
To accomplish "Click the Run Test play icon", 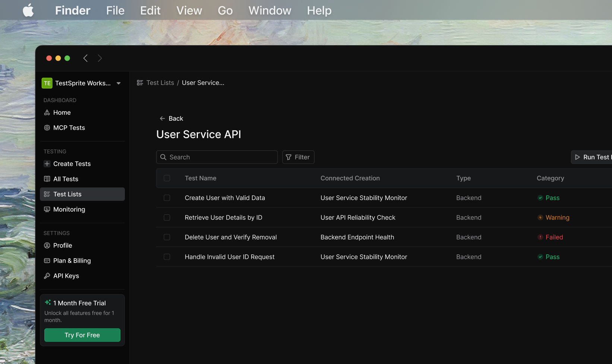I will [577, 157].
